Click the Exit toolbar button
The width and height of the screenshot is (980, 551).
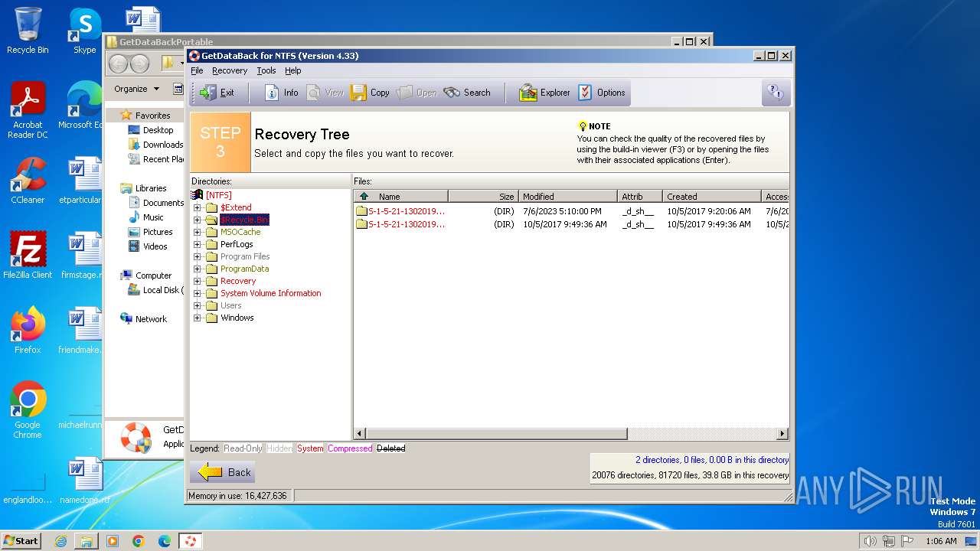click(217, 93)
